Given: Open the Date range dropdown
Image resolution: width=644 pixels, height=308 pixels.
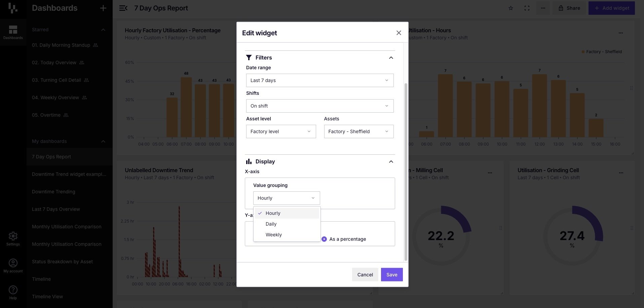Looking at the screenshot, I should [320, 80].
